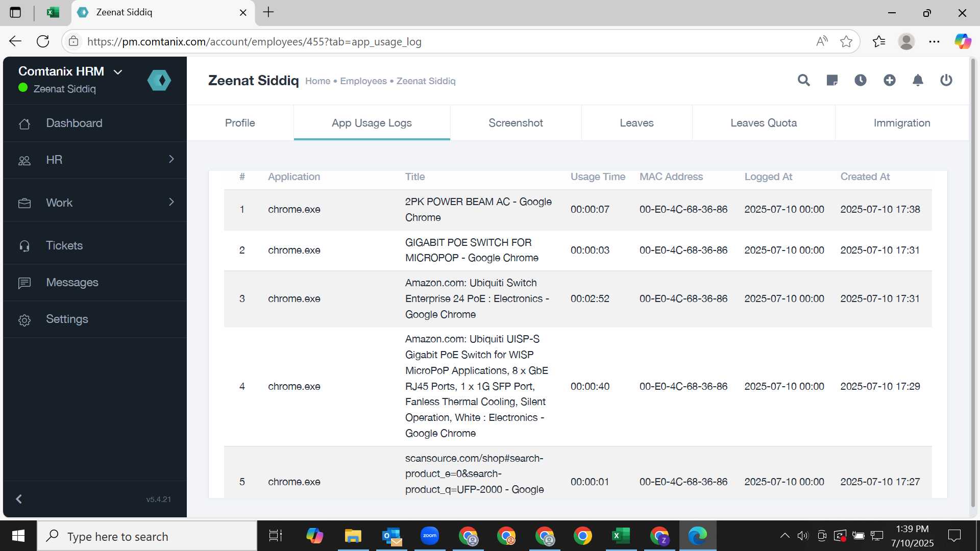Image resolution: width=980 pixels, height=551 pixels.
Task: Click the Application column header
Action: pyautogui.click(x=294, y=177)
